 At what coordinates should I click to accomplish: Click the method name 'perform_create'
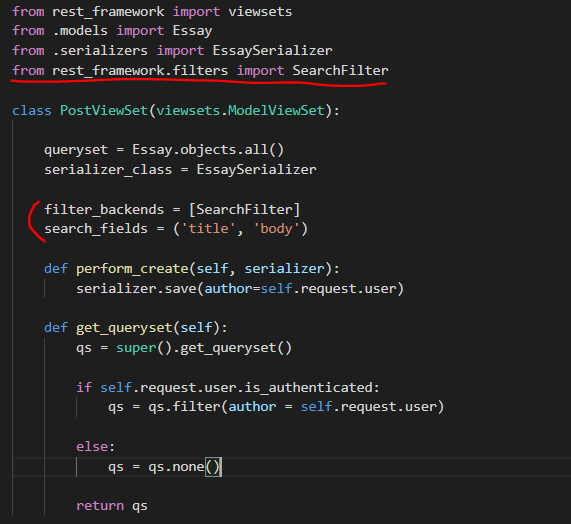(133, 269)
